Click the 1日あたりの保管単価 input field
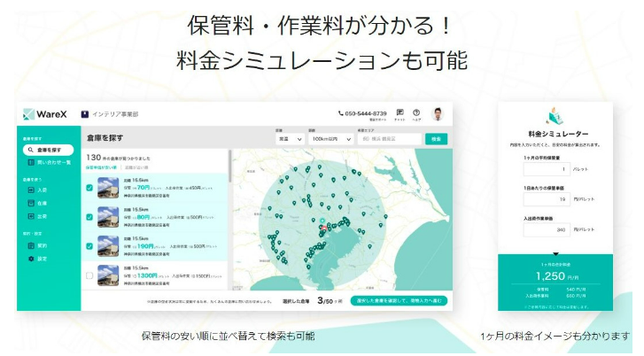 pos(547,199)
